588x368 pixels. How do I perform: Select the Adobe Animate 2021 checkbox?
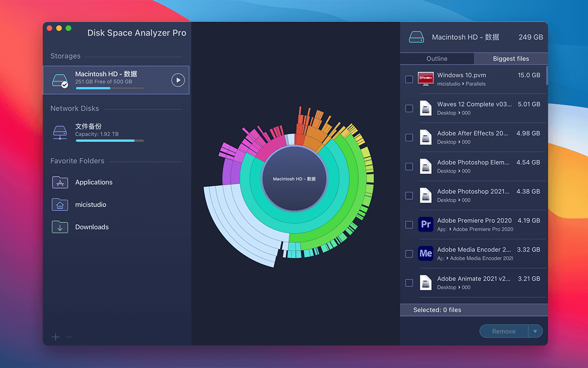(x=409, y=283)
